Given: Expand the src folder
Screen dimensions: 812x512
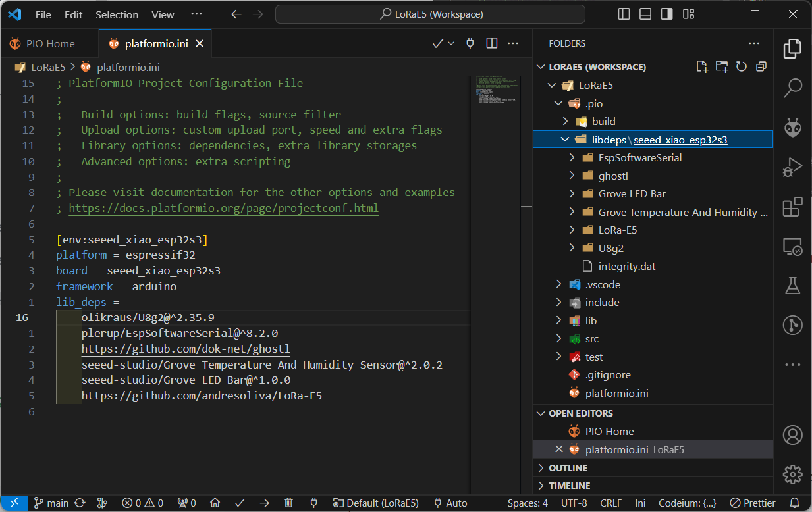Looking at the screenshot, I should [x=558, y=338].
